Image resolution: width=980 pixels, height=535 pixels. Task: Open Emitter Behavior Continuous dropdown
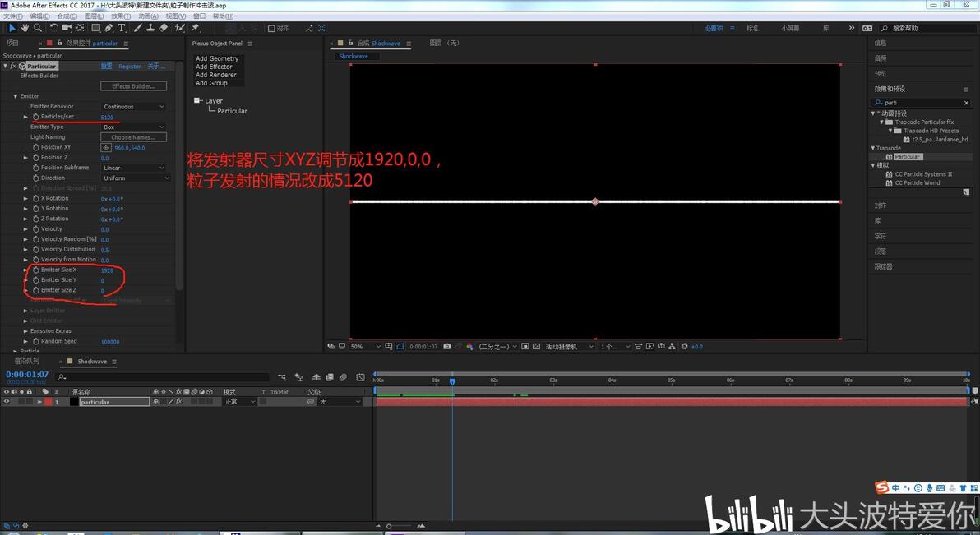click(134, 107)
